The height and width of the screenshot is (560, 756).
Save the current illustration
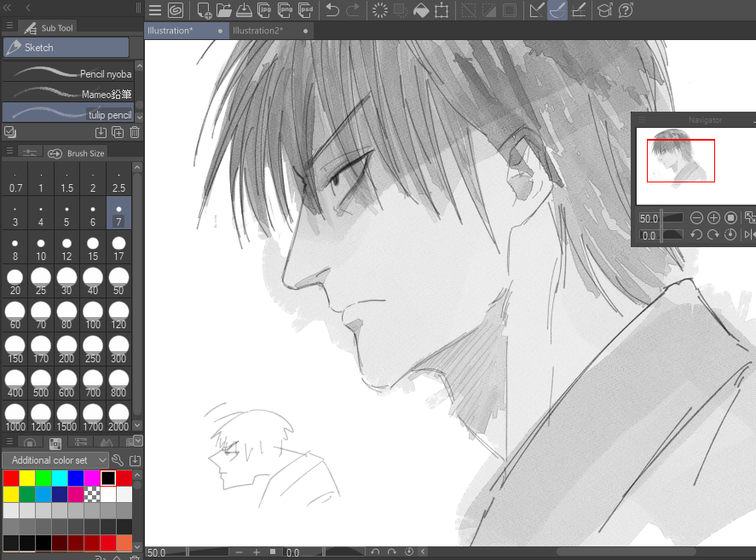(x=245, y=10)
